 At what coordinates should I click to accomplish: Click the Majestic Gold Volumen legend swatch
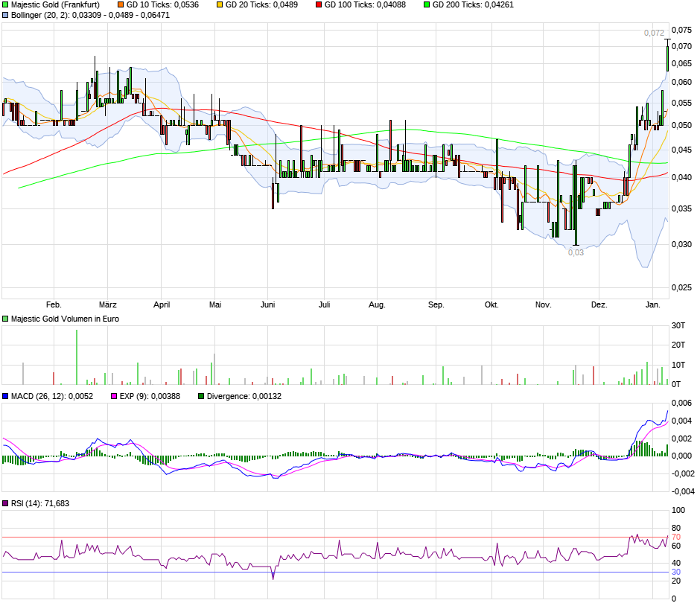(5, 319)
